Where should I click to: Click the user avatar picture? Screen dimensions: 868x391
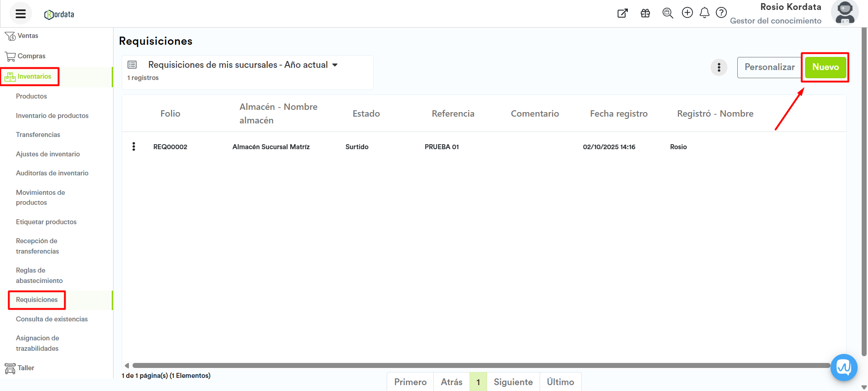(x=844, y=13)
